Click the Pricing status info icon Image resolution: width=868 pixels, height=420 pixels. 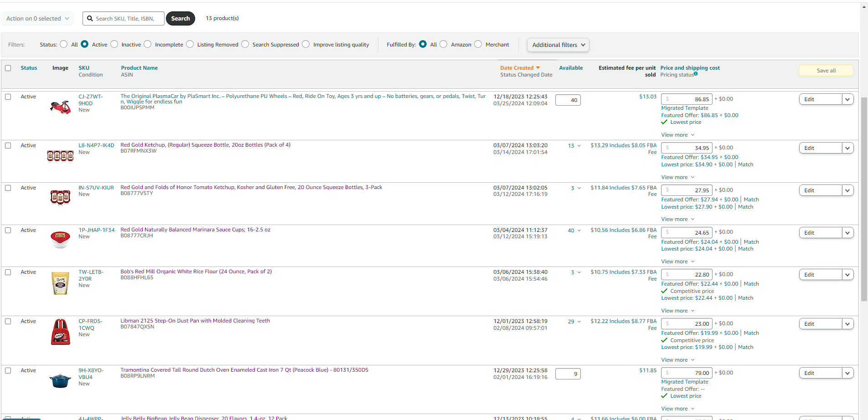pyautogui.click(x=696, y=74)
